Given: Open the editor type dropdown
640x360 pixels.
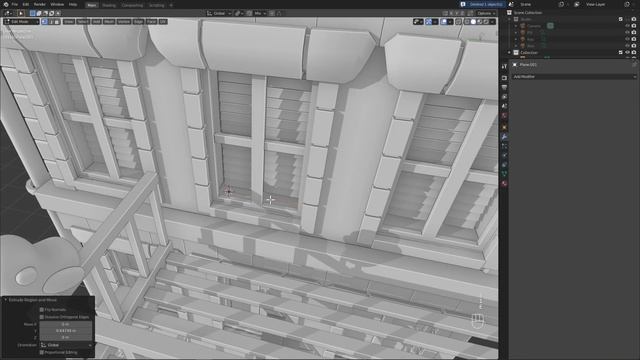Looking at the screenshot, I should [8, 13].
